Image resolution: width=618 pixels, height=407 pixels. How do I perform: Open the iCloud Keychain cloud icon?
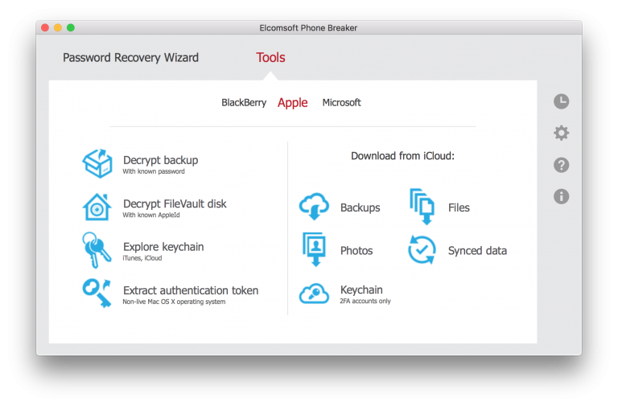coord(314,293)
